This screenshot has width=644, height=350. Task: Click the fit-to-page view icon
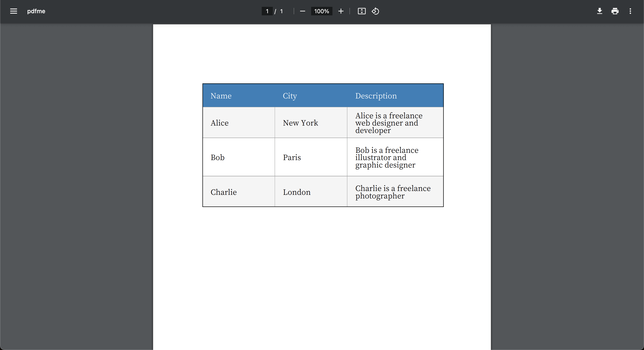pyautogui.click(x=362, y=11)
